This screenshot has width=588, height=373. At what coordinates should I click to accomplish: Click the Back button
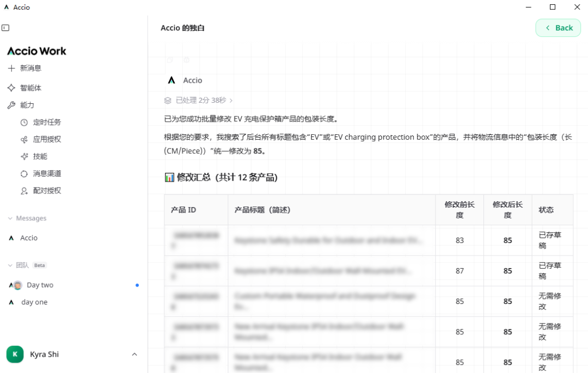(558, 27)
